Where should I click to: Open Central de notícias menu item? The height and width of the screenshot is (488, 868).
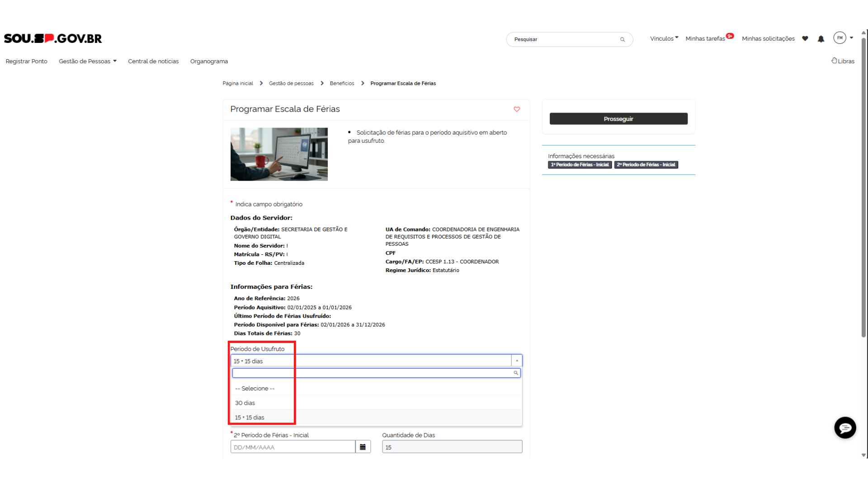pos(153,61)
